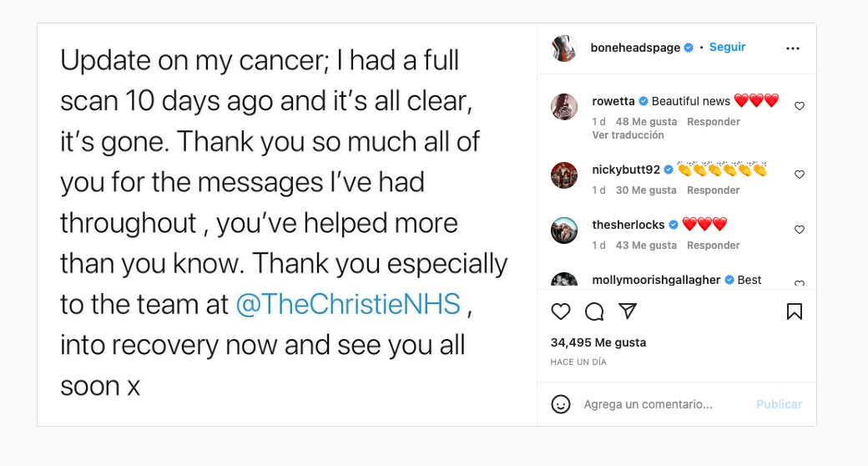Click nickybutt92's avatar
Viewport: 868px width, 466px height.
click(x=565, y=175)
